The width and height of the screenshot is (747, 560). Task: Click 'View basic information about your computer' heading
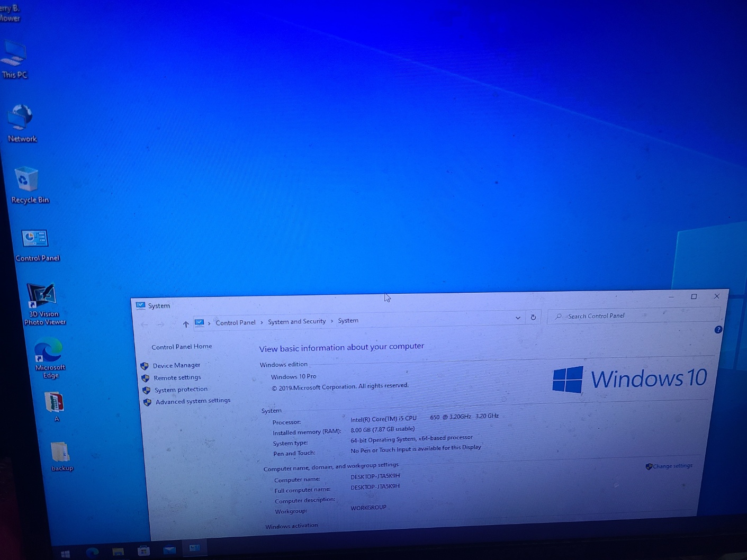[341, 347]
